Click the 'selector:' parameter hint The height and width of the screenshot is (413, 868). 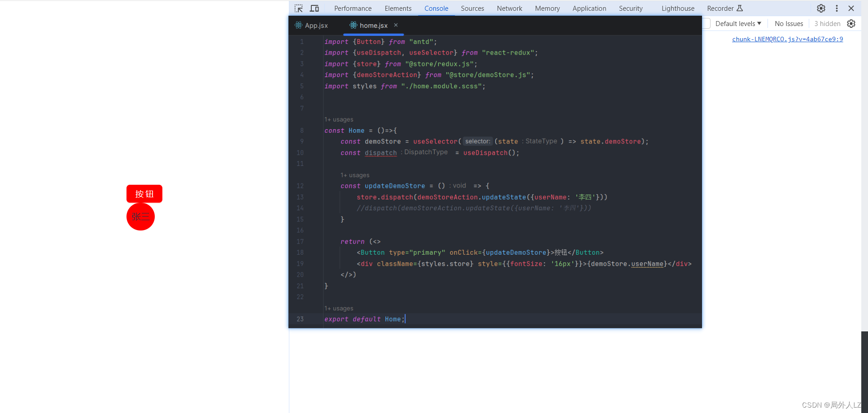(x=478, y=142)
